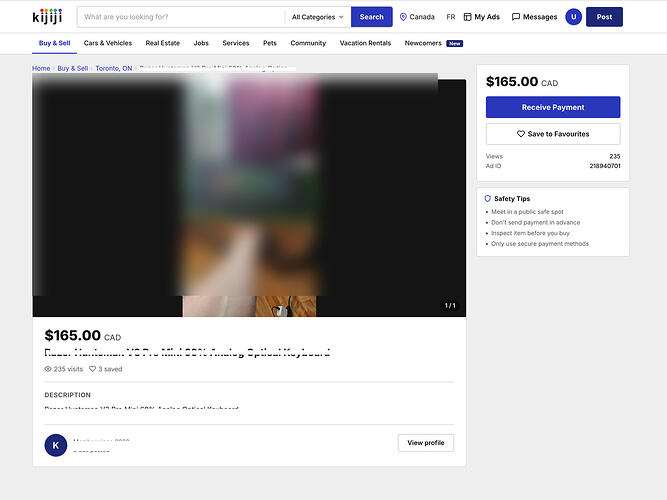The width and height of the screenshot is (667, 500).
Task: Open the Vacation Rentals category
Action: [365, 43]
